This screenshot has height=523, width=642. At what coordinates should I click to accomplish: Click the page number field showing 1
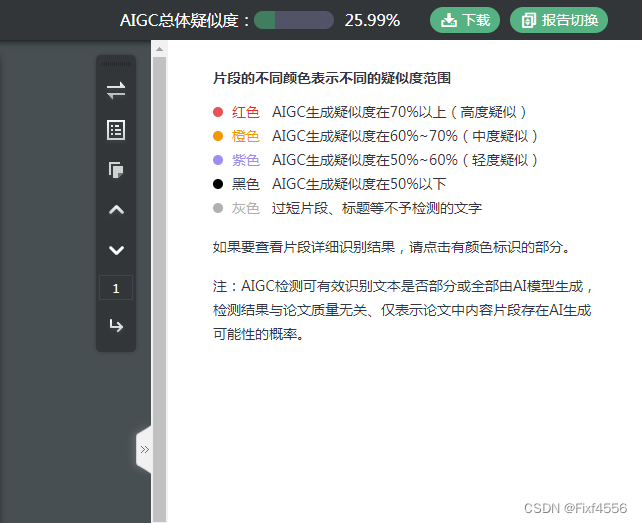[116, 288]
